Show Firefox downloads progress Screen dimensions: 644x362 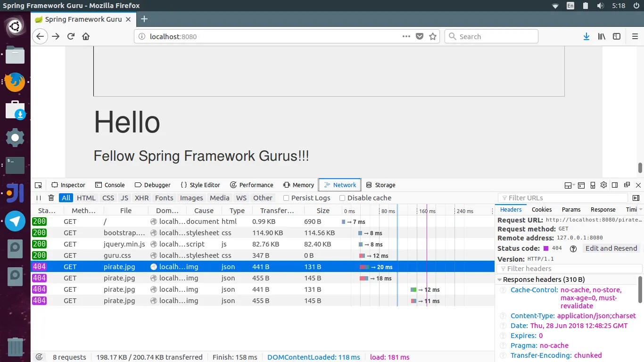pyautogui.click(x=586, y=36)
